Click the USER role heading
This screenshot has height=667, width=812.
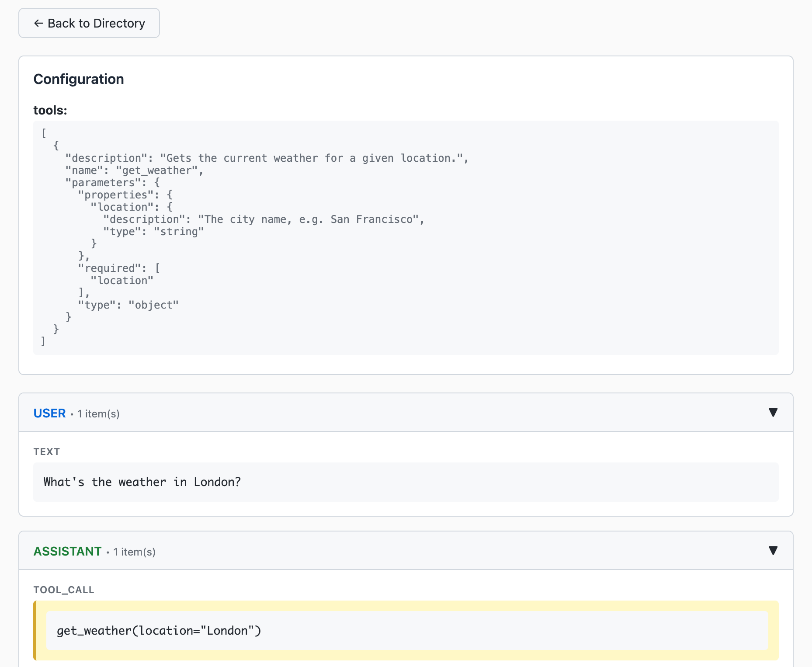pos(49,413)
